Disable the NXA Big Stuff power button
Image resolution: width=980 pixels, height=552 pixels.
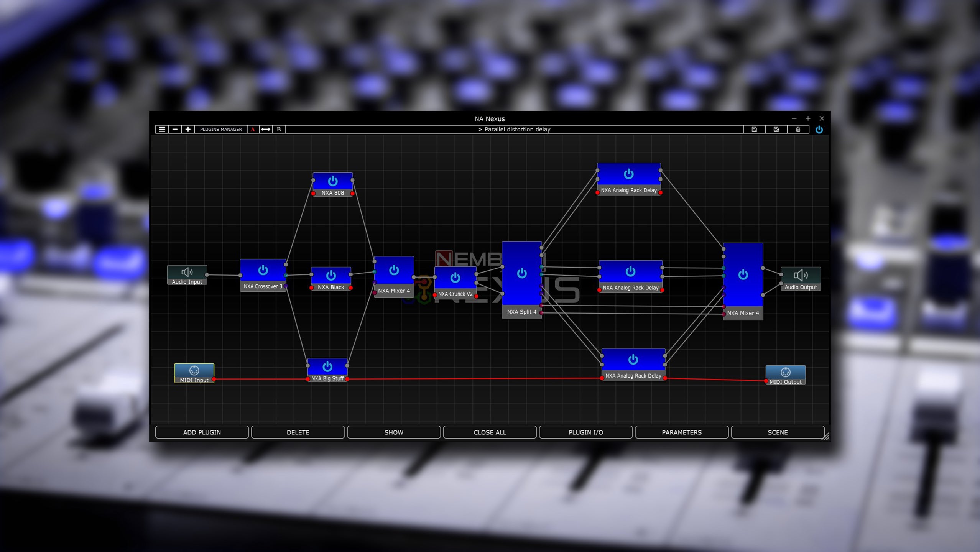(x=327, y=366)
